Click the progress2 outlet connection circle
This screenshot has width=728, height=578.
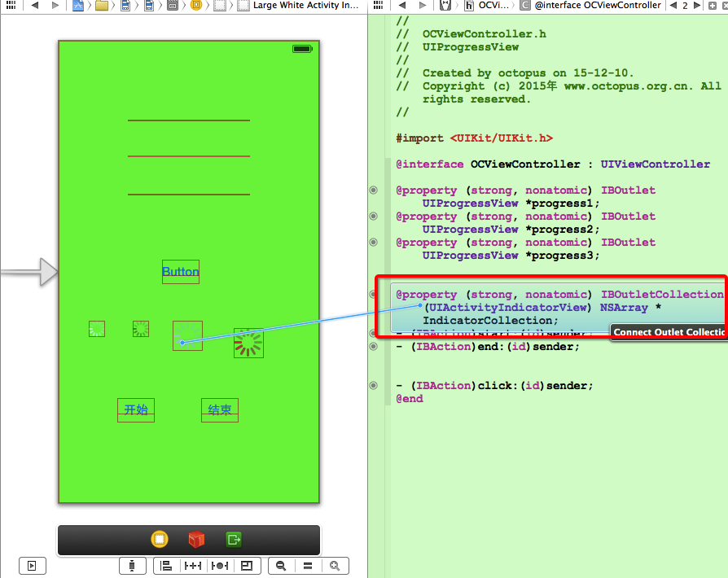tap(373, 217)
